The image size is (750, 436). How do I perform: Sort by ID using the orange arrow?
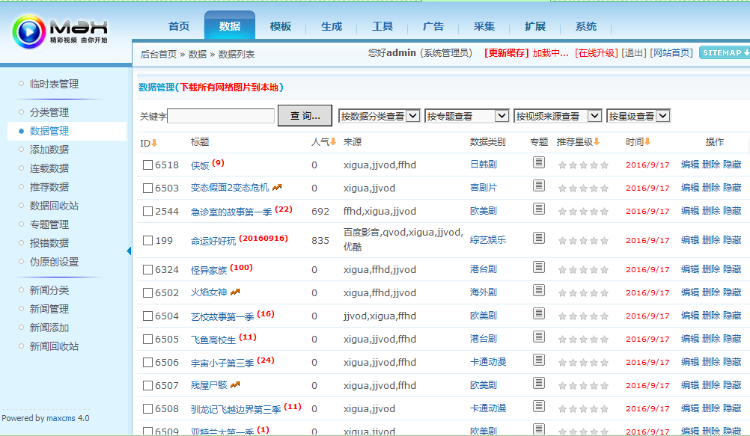[154, 143]
